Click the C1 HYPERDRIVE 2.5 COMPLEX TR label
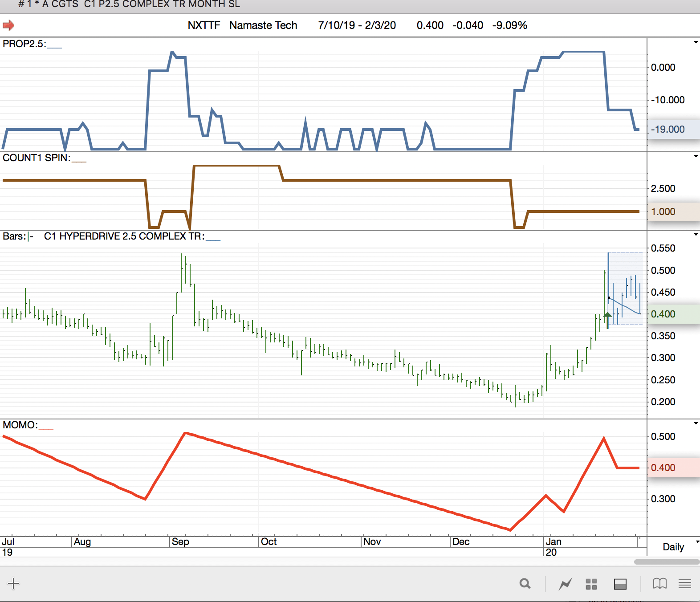The image size is (700, 602). [124, 236]
